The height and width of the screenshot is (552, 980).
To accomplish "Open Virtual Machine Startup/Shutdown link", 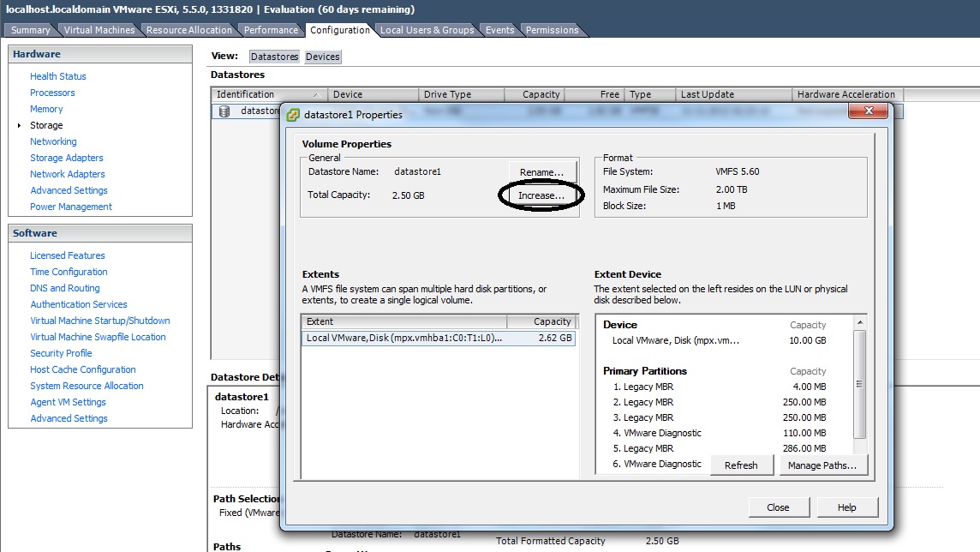I will point(100,320).
